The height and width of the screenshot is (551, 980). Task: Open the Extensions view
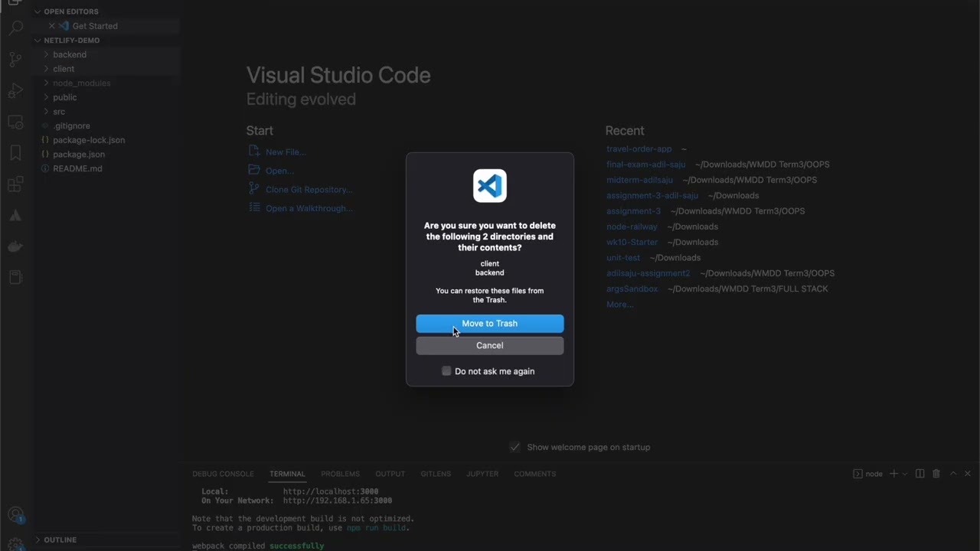click(15, 184)
